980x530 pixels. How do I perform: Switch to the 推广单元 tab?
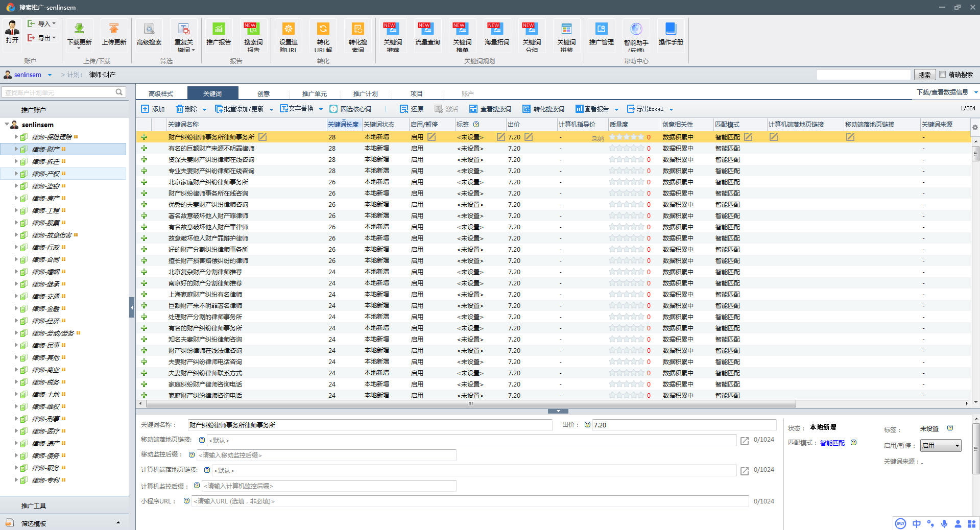coord(314,93)
